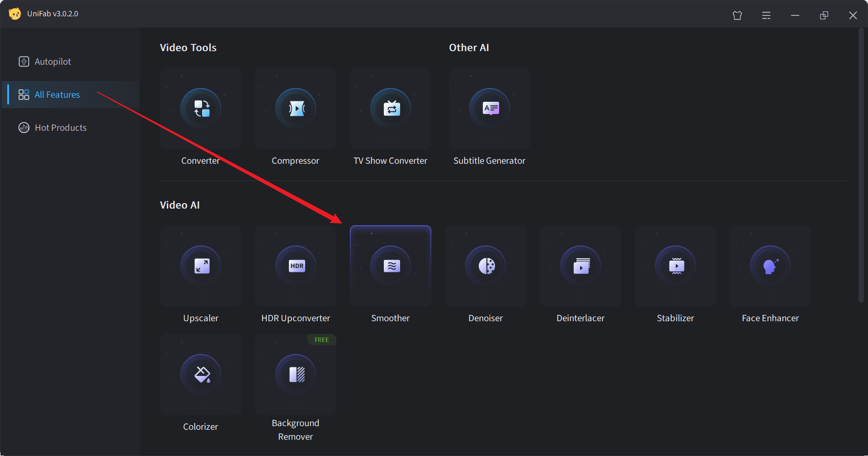Click the Colorizer label
Viewport: 868px width, 456px height.
click(200, 427)
